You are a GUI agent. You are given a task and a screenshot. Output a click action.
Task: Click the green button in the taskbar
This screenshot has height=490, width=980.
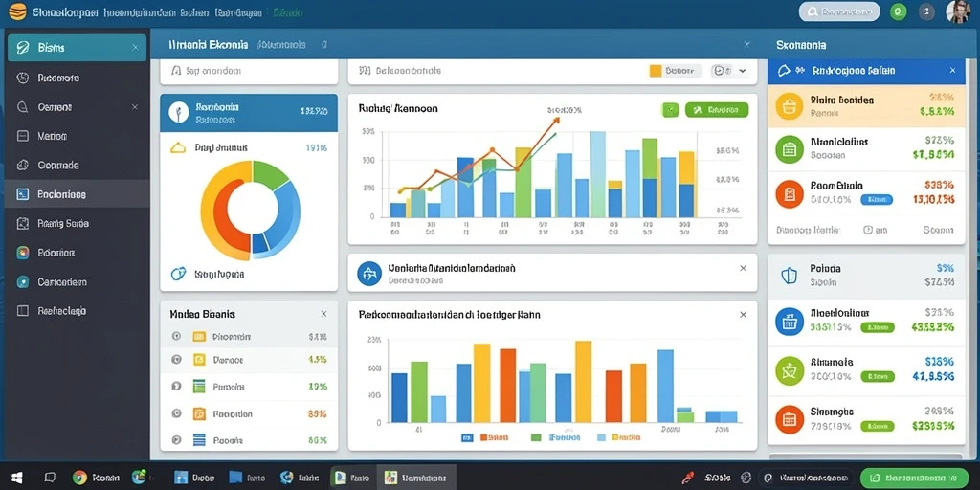(914, 479)
